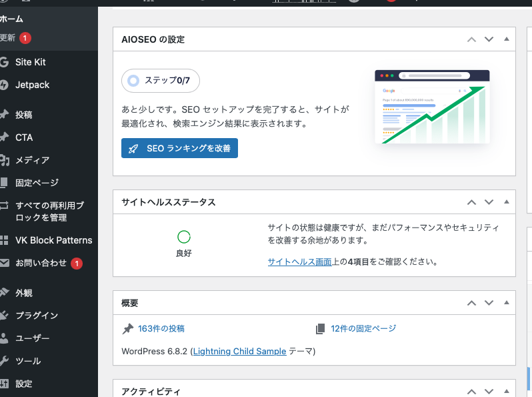Click the 固定ページ page icon in sidebar
The height and width of the screenshot is (397, 532).
coord(4,183)
